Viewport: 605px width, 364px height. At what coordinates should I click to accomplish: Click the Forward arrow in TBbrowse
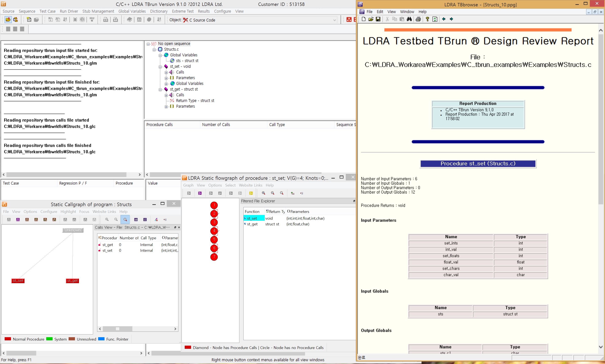click(x=451, y=19)
